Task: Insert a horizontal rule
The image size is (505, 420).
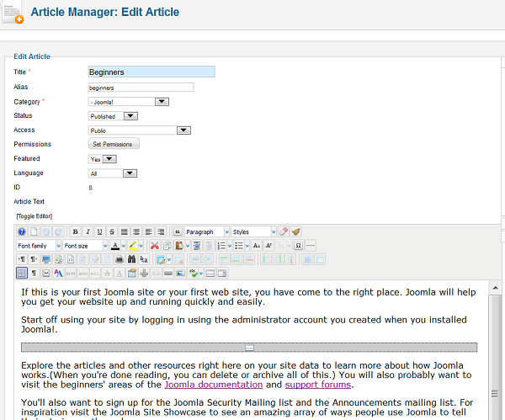Action: pyautogui.click(x=311, y=246)
